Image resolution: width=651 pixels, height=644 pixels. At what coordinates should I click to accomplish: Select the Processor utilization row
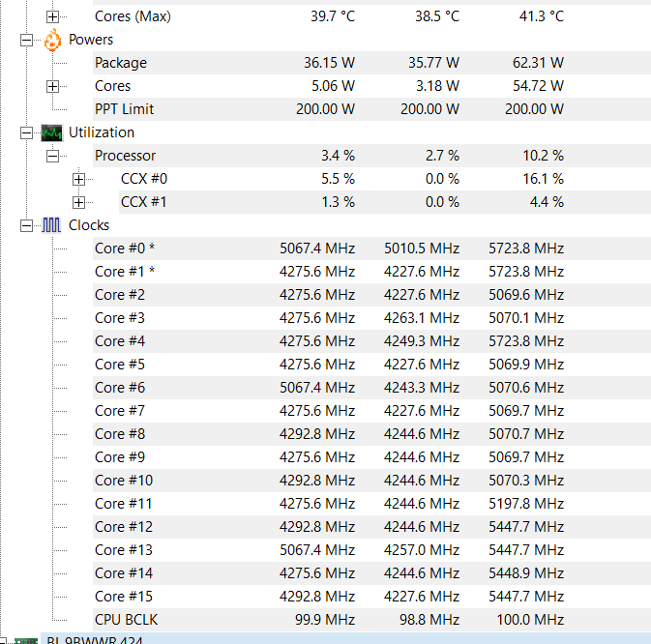tap(371, 156)
